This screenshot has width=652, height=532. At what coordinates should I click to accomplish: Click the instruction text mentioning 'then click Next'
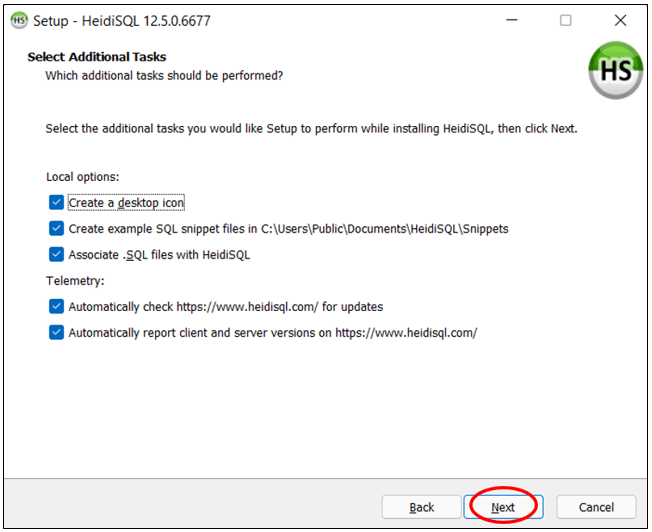(311, 129)
